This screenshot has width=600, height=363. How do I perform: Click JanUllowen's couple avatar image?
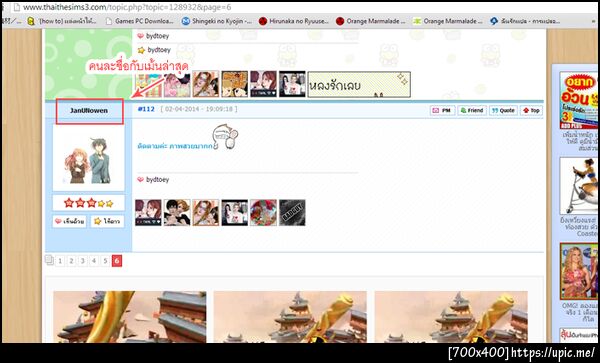(89, 158)
